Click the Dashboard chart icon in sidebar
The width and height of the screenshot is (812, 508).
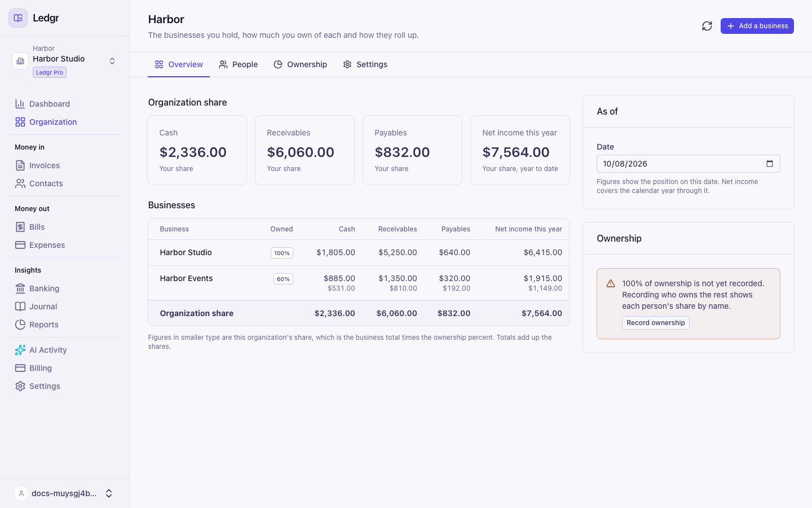pos(20,104)
